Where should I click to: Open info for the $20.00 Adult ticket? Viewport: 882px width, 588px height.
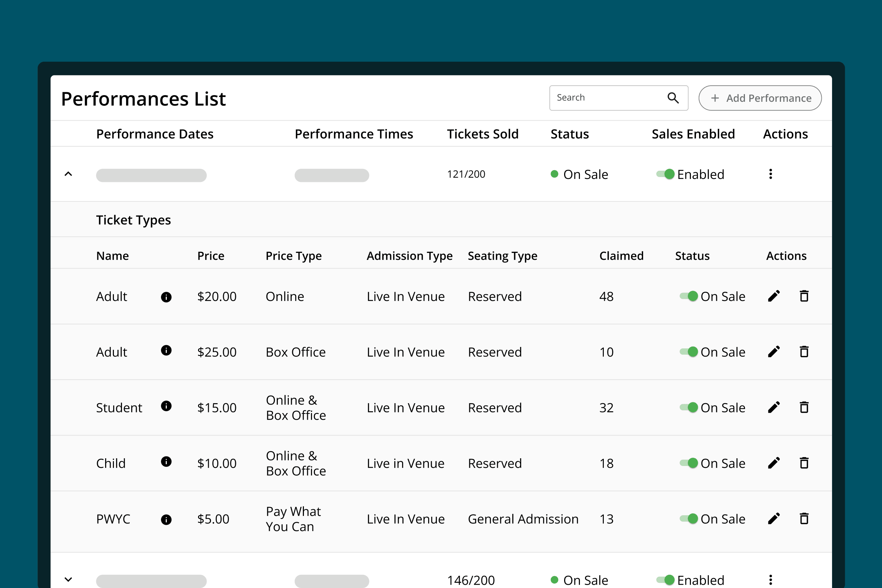click(x=166, y=297)
